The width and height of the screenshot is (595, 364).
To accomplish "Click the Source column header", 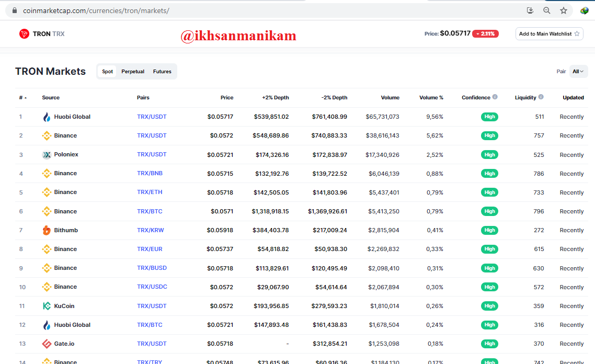I will (51, 98).
